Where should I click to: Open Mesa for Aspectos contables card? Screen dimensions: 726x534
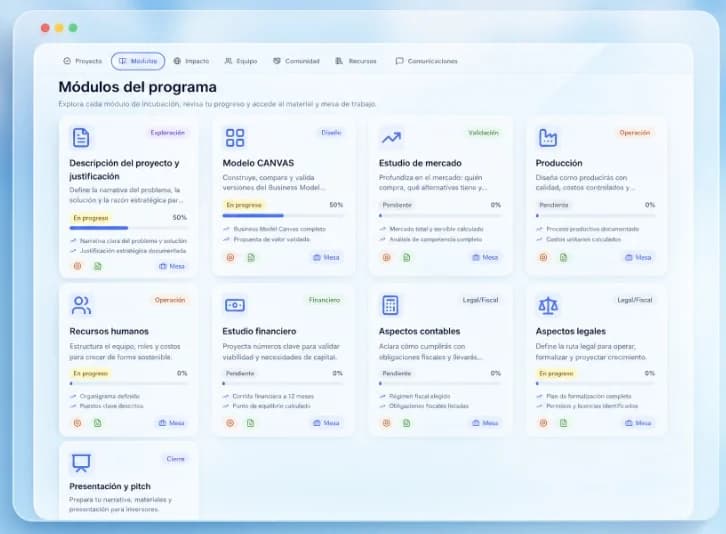pos(485,423)
